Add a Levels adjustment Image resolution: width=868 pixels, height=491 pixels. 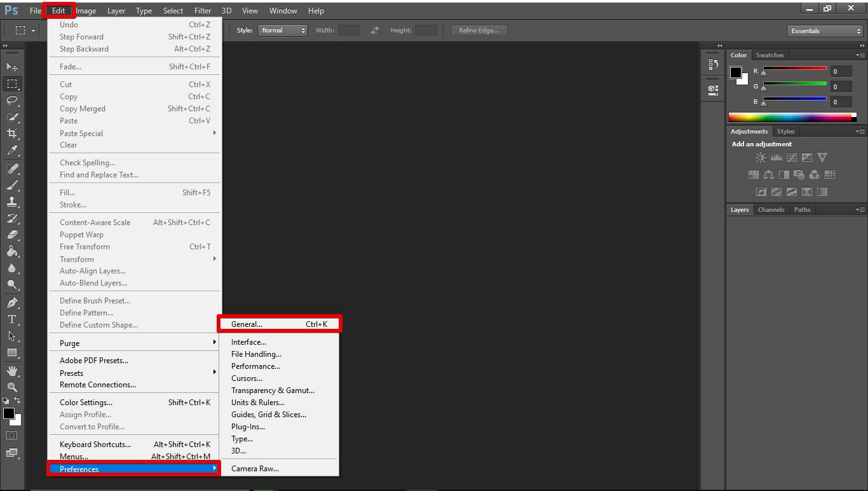pyautogui.click(x=776, y=157)
